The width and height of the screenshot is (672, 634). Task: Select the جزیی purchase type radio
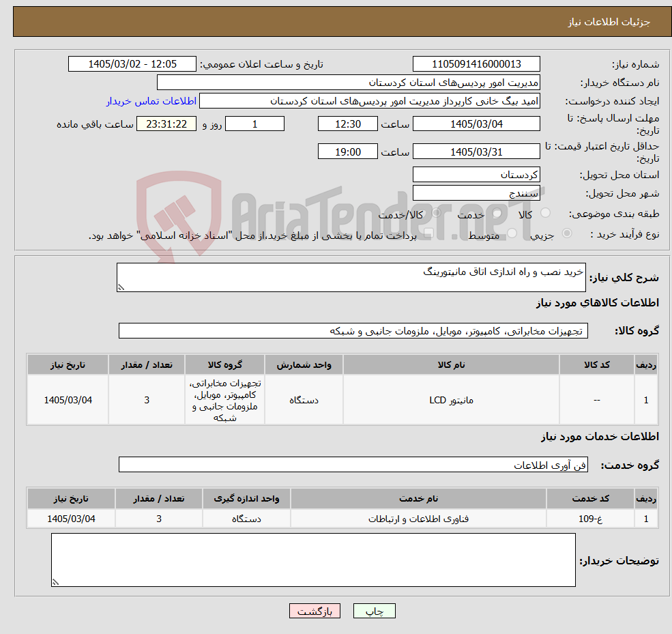567,233
